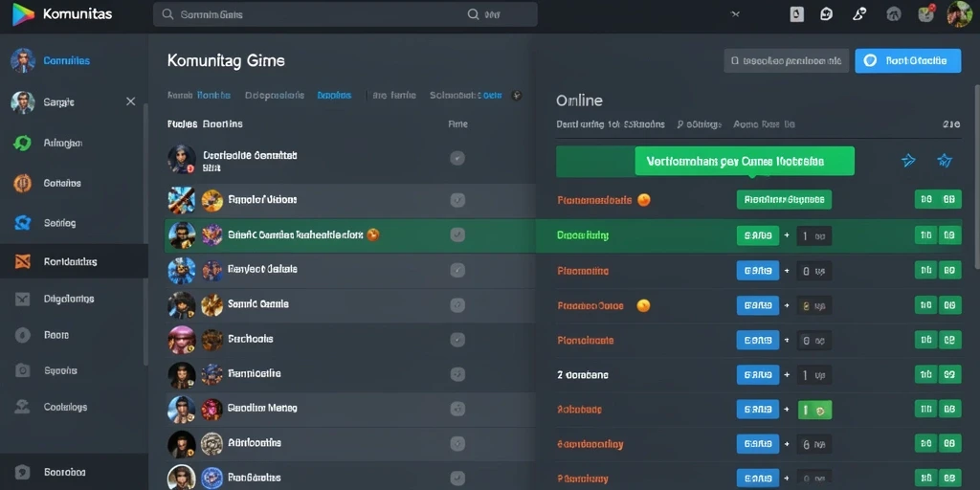Click the gray circle icon beside Boore
This screenshot has height=490, width=980.
click(23, 335)
